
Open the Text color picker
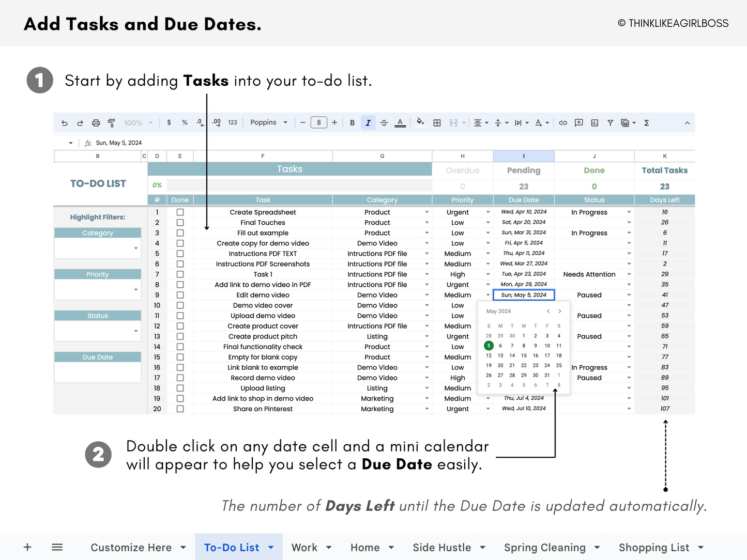coord(400,122)
